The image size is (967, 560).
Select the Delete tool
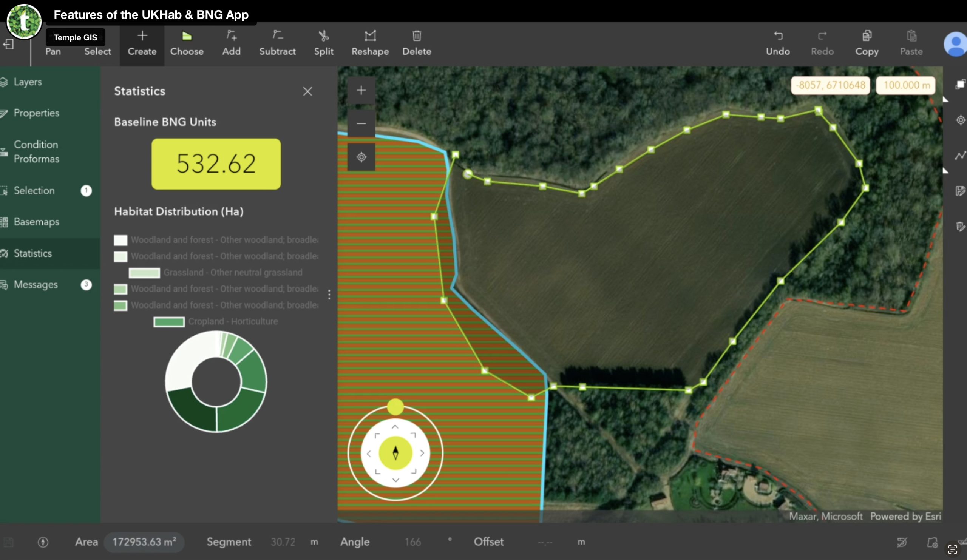(x=416, y=42)
